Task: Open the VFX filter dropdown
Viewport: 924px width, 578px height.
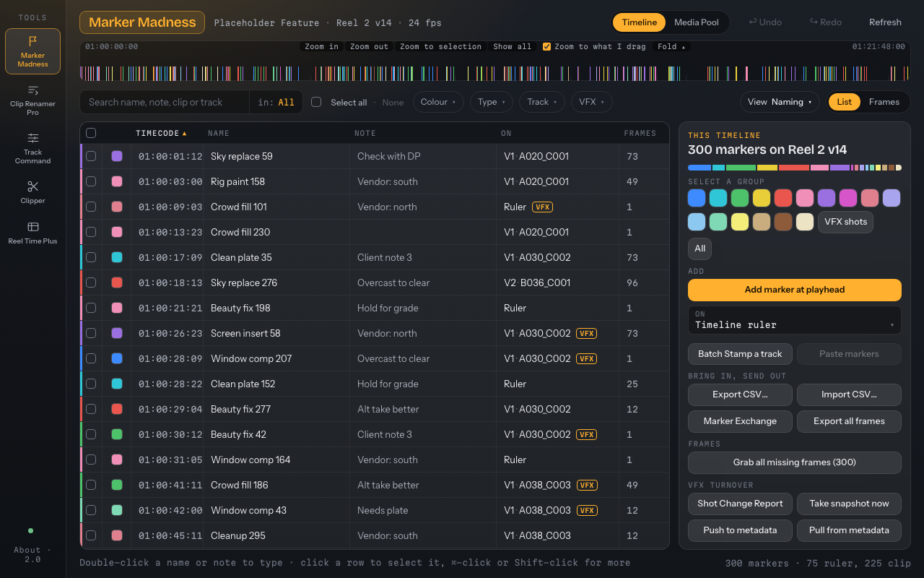Action: [x=592, y=102]
